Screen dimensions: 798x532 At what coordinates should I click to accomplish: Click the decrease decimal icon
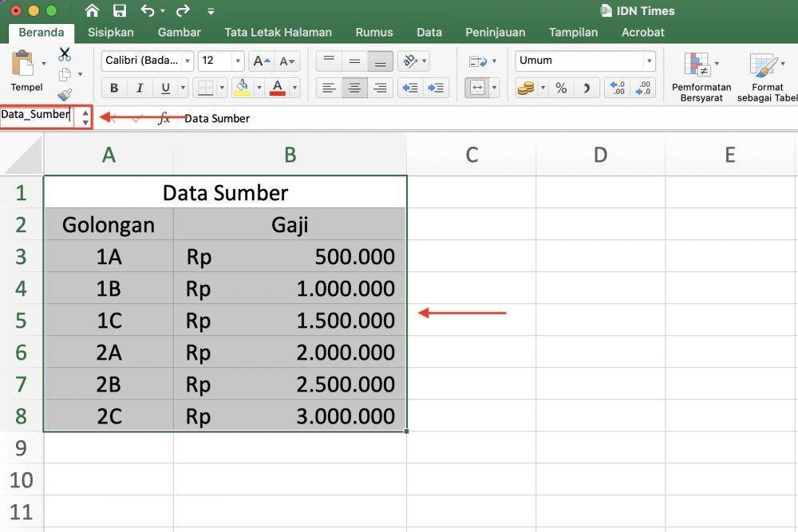pyautogui.click(x=642, y=88)
